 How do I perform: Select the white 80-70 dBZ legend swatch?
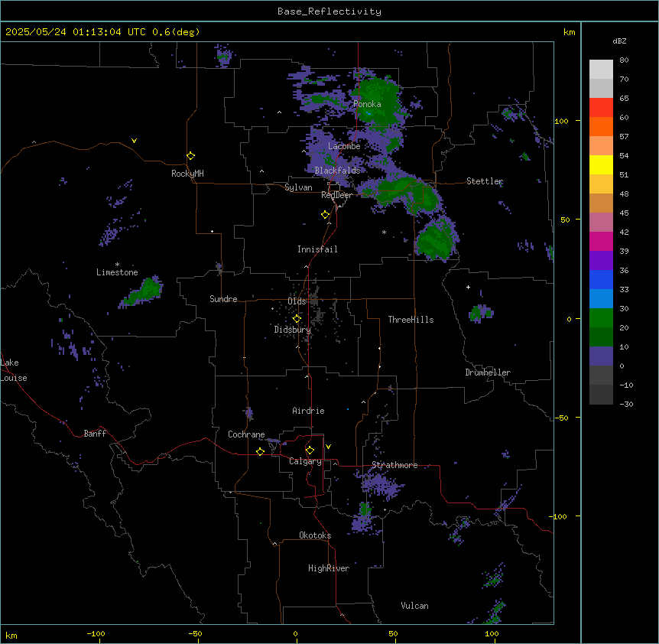(x=601, y=70)
